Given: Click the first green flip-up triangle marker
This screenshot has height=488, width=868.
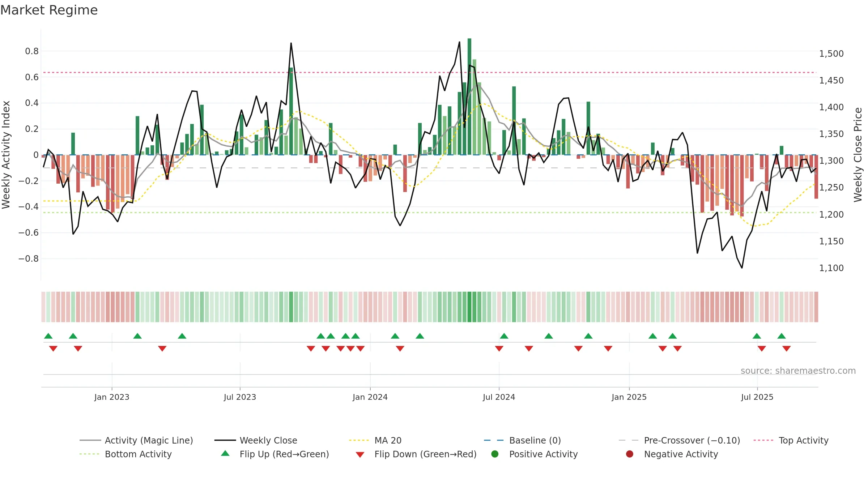Looking at the screenshot, I should (48, 336).
